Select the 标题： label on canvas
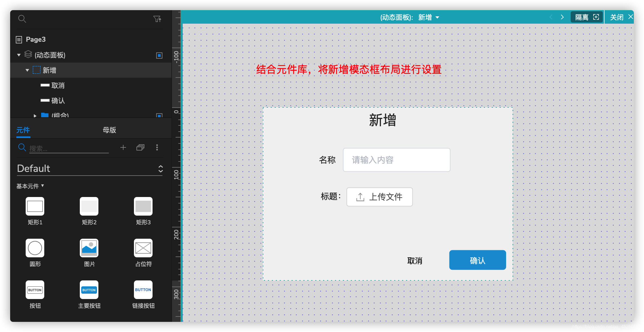 (331, 196)
